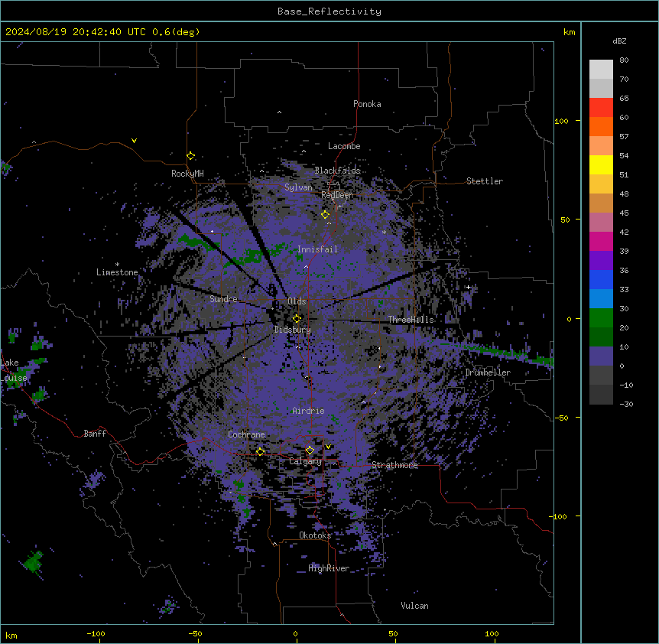Select the yellow V marker beside Calgary diamond
659x644 pixels.
coord(328,447)
